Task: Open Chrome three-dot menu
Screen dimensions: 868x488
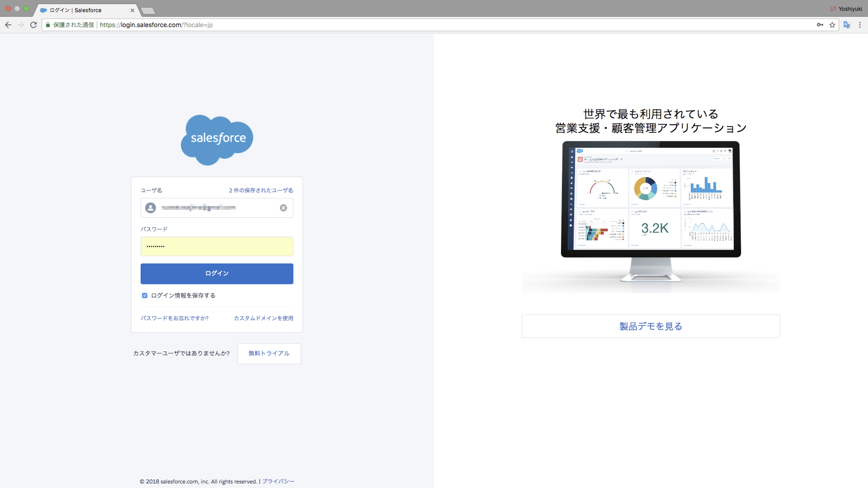Action: tap(860, 25)
